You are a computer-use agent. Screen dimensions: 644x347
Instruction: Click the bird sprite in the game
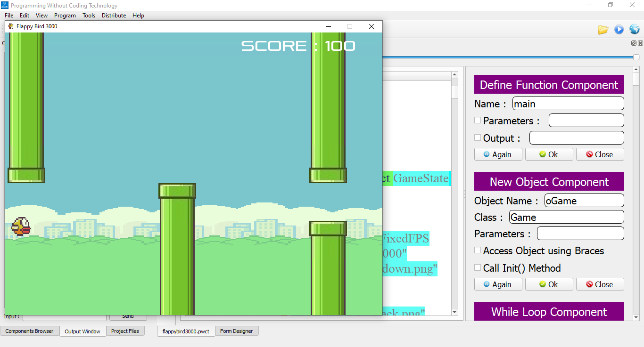coord(21,226)
